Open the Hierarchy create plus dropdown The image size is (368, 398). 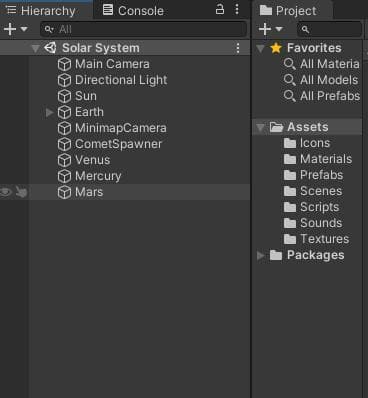15,29
